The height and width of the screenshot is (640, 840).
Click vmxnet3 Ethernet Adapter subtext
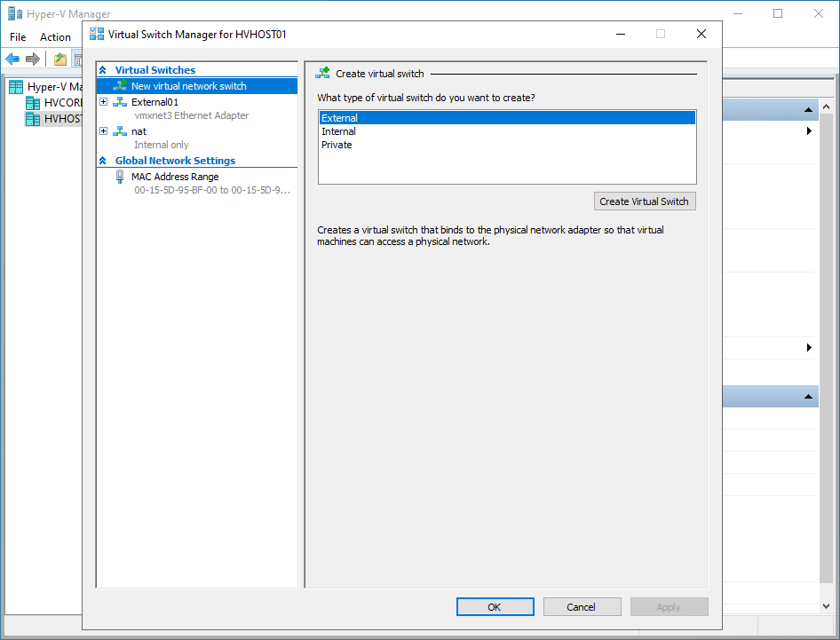pos(191,115)
